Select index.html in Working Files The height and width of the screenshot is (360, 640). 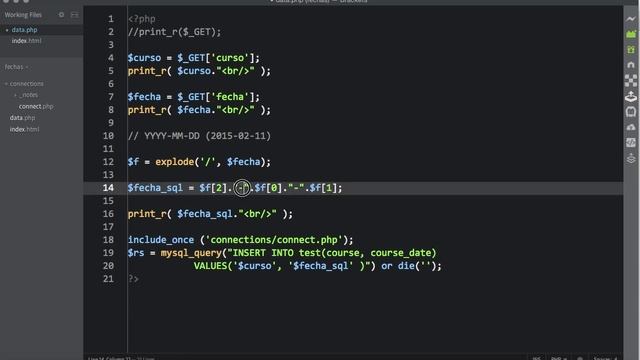click(x=26, y=41)
